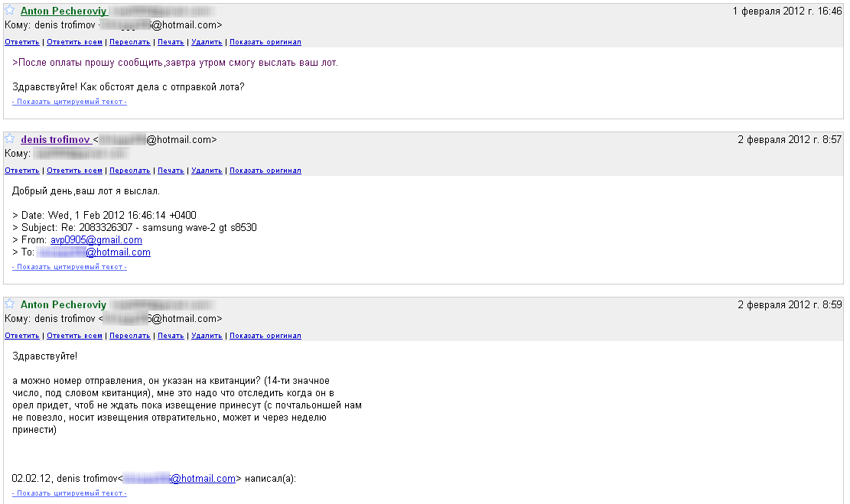
Task: Click Anton Pecheroviy name in first message
Action: 64,11
